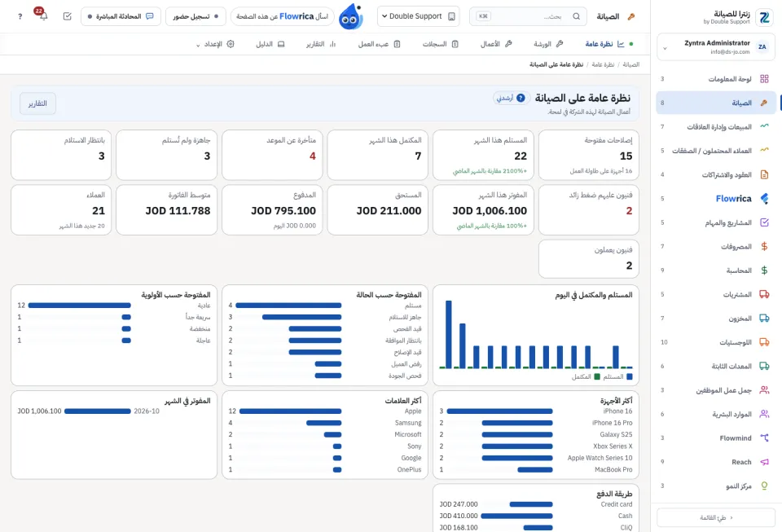This screenshot has width=782, height=532.
Task: Click the Samsung row in أكثر العلامات
Action: coord(325,423)
